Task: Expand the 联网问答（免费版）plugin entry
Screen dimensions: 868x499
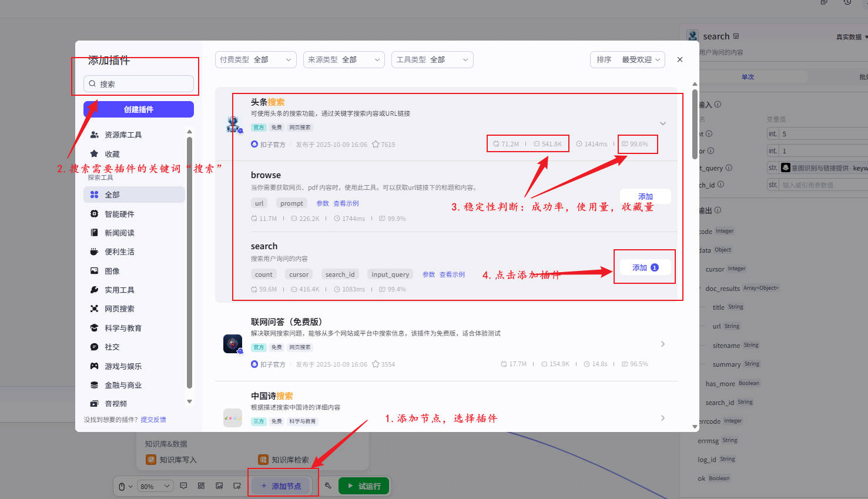Action: coord(663,344)
